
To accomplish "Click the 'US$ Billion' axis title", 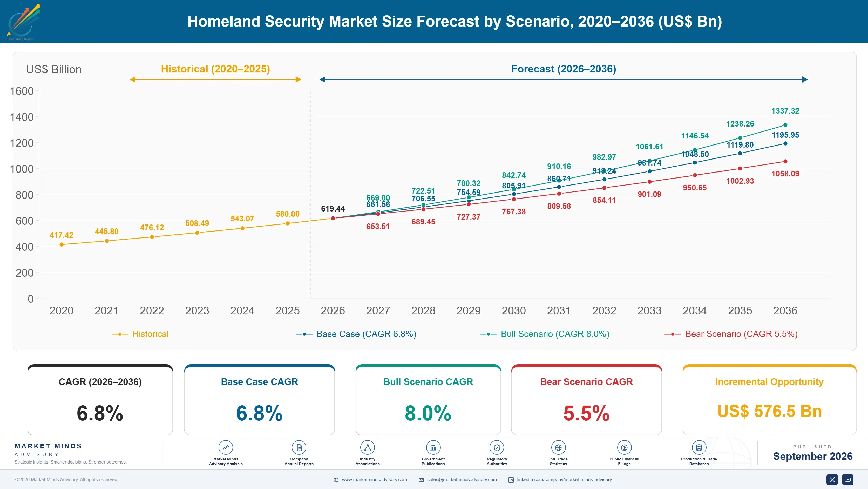I will (54, 69).
